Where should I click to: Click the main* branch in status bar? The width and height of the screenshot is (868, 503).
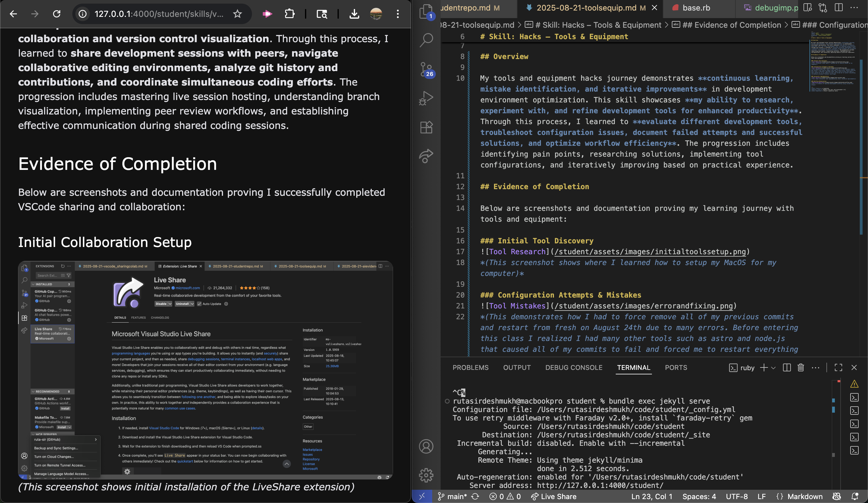[x=452, y=496]
